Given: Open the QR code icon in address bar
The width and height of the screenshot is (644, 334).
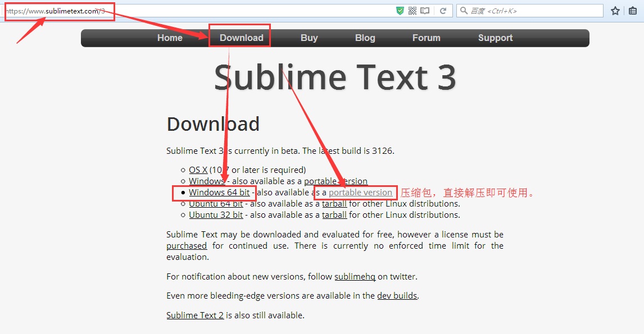Looking at the screenshot, I should click(412, 11).
